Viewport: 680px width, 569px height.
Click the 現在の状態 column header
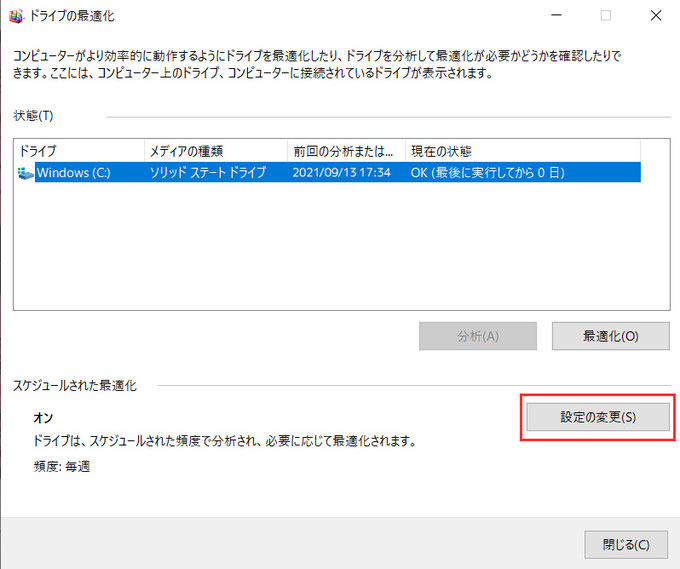(x=523, y=151)
